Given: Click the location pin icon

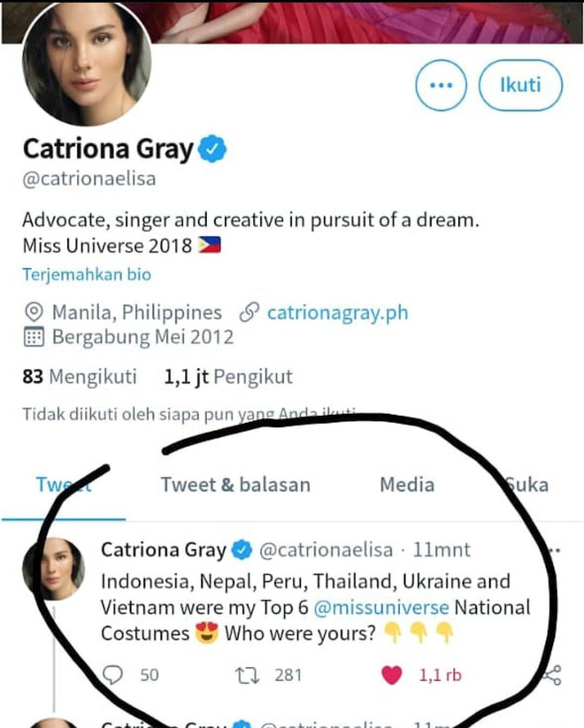Looking at the screenshot, I should pos(35,312).
